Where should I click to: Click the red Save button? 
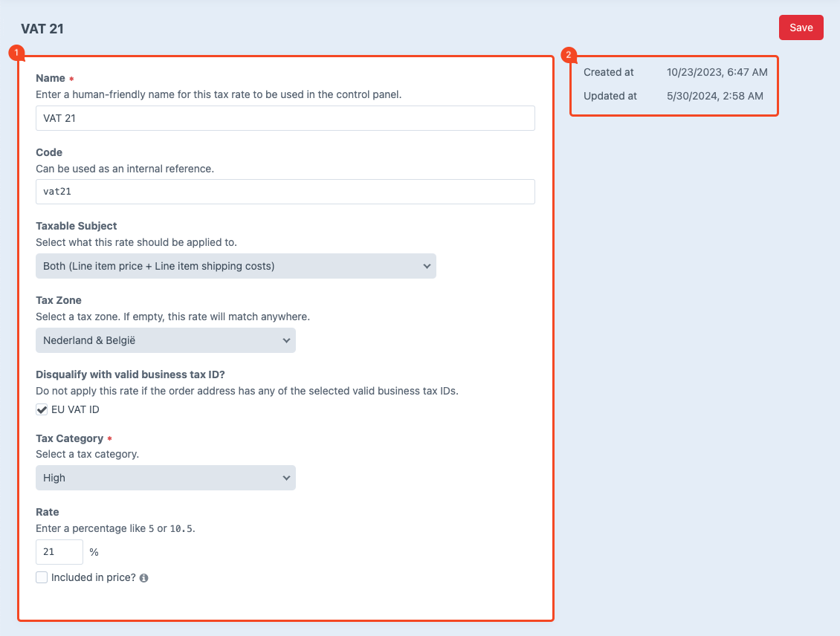click(x=801, y=27)
